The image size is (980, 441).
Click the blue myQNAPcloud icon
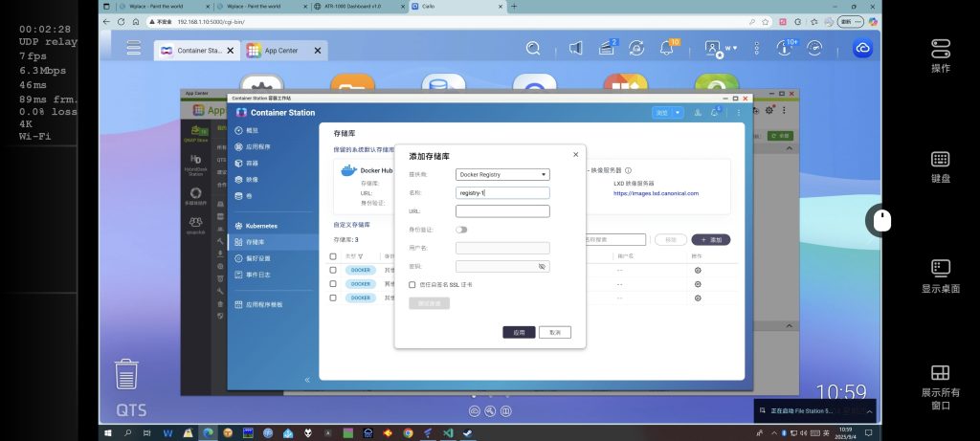(862, 48)
